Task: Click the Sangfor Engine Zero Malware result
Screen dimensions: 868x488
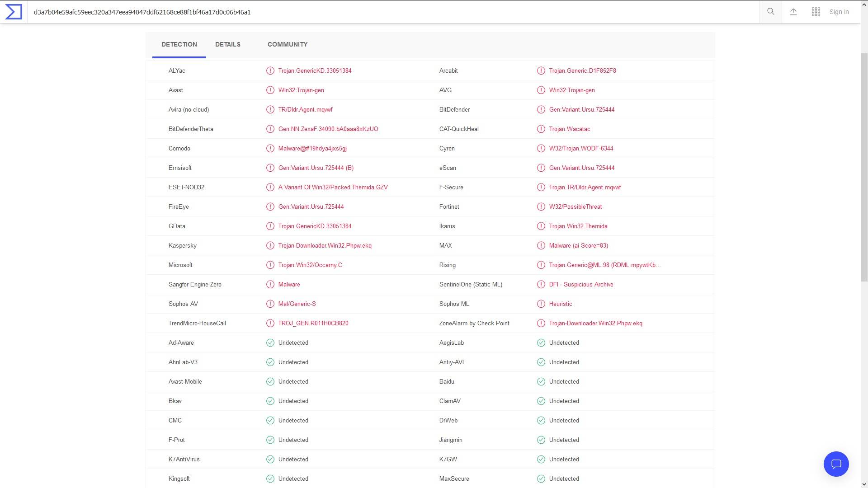Action: 289,285
